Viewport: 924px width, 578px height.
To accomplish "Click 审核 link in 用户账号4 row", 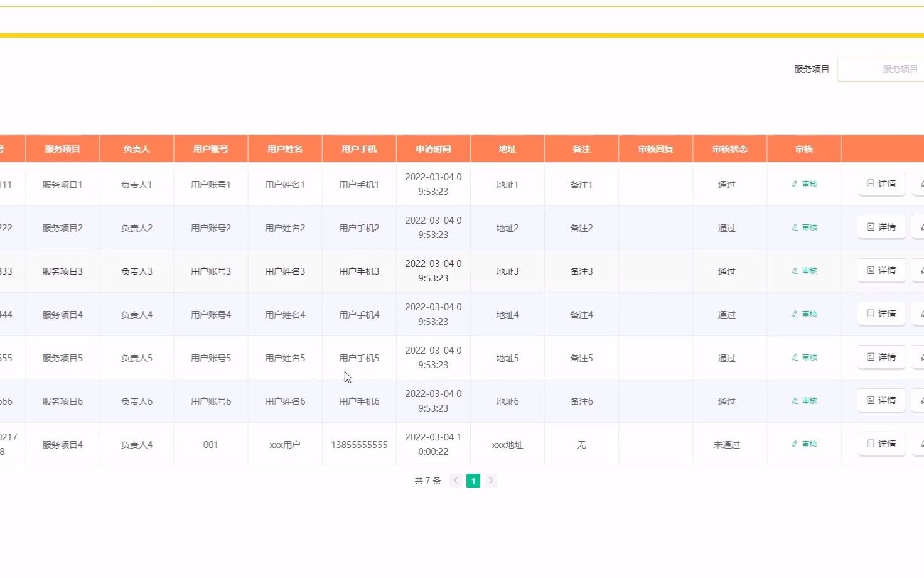I will click(804, 314).
